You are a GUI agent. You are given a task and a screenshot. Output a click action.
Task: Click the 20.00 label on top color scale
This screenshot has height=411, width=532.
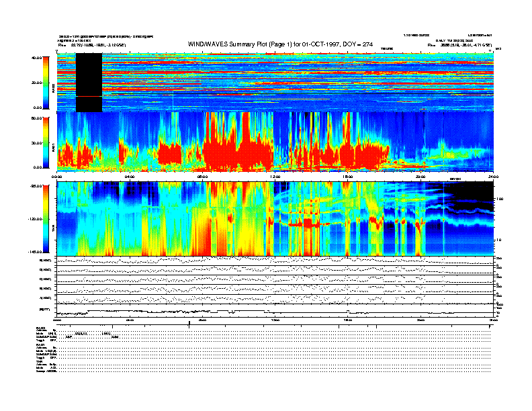(36, 83)
